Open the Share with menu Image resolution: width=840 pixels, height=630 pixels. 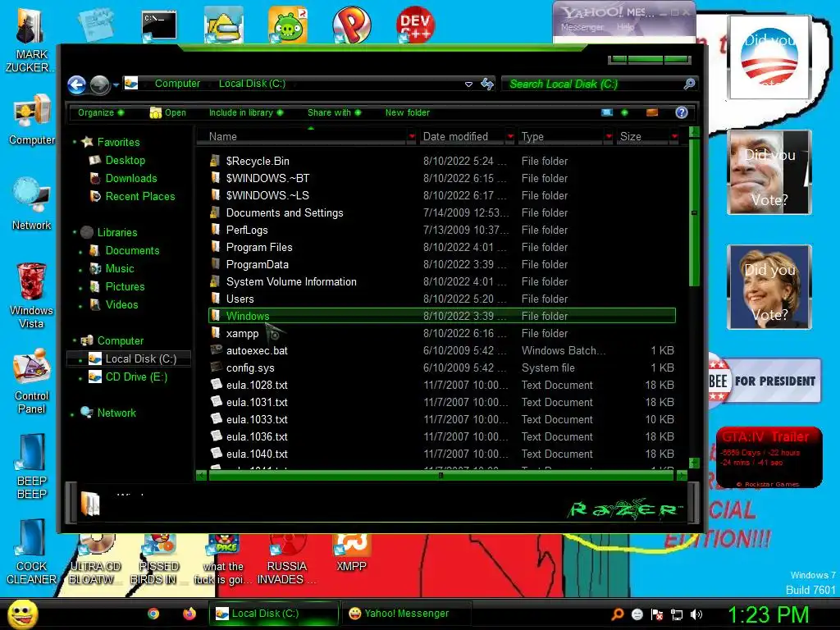pyautogui.click(x=335, y=112)
